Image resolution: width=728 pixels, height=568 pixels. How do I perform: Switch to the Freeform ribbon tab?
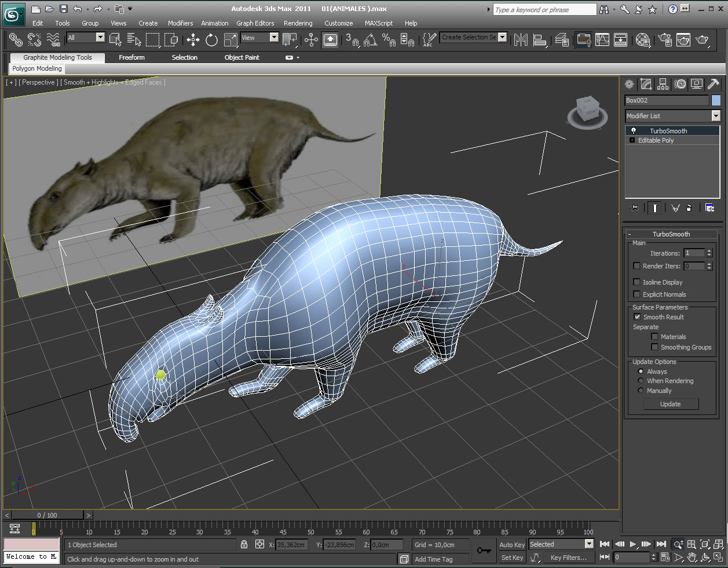(x=131, y=57)
